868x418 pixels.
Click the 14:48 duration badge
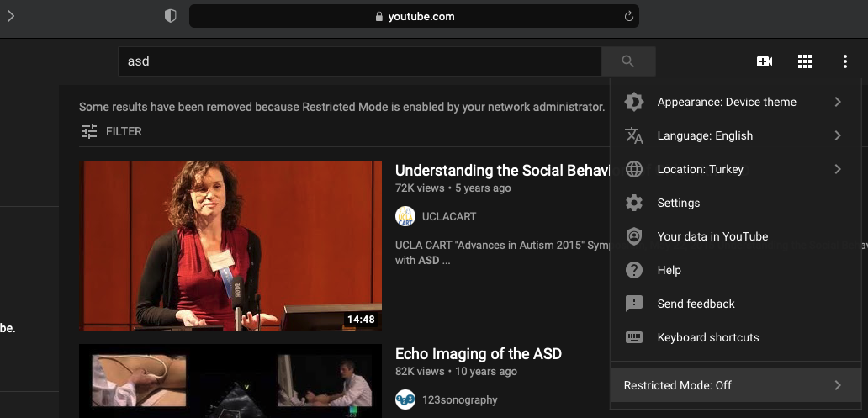[361, 320]
